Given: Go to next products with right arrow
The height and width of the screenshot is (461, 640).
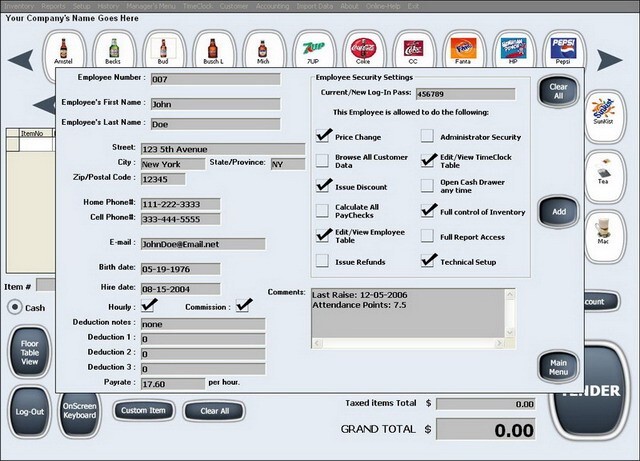Looking at the screenshot, I should coord(610,60).
